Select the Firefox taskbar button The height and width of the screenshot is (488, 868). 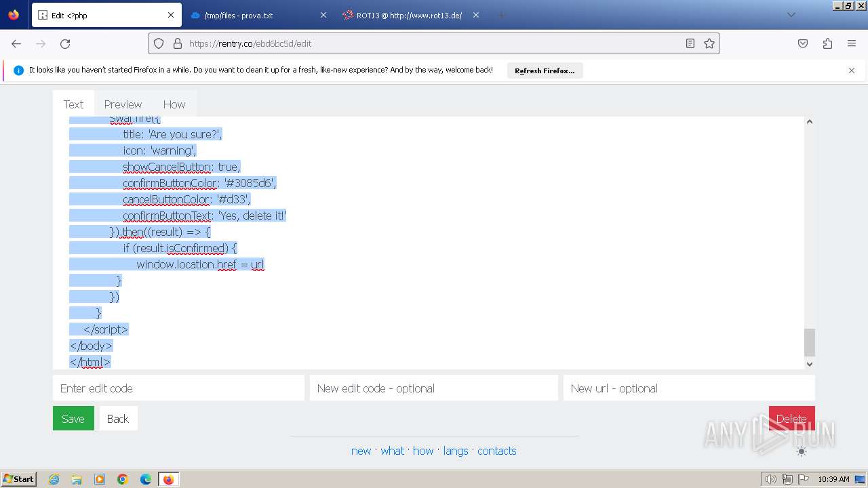click(x=169, y=479)
